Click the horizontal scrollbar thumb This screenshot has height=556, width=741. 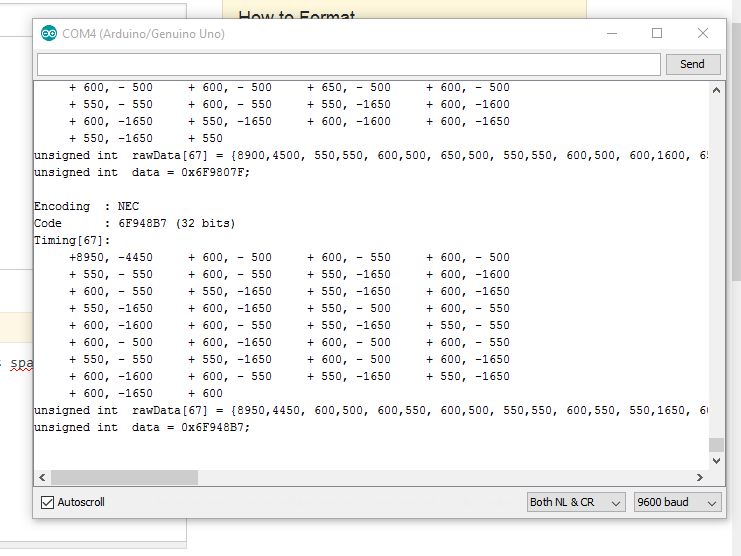125,478
